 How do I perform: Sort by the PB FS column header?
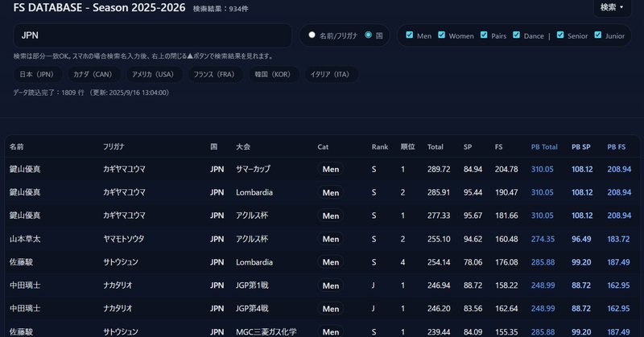coord(617,146)
